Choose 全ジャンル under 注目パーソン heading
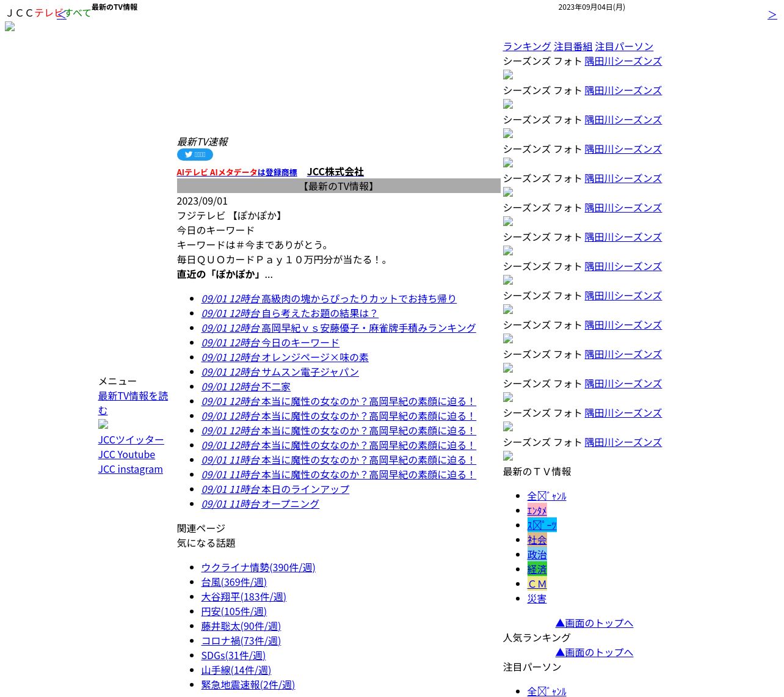Viewport: 784px width, 697px height. pos(547,692)
